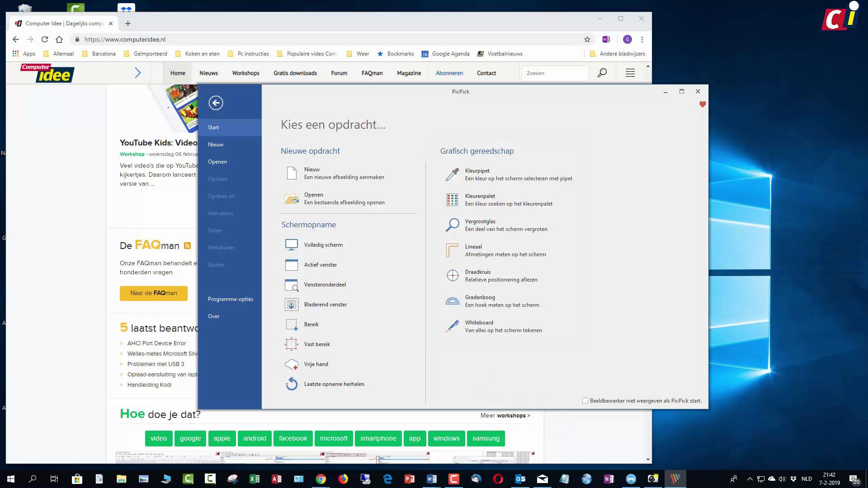Bookmark page with Chrome star icon
The height and width of the screenshot is (488, 868).
(587, 39)
